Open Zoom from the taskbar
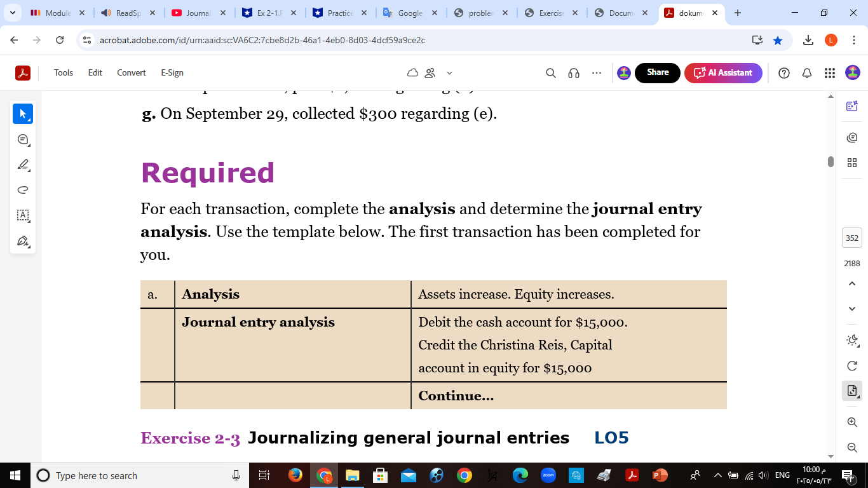Image resolution: width=868 pixels, height=488 pixels. [x=548, y=475]
